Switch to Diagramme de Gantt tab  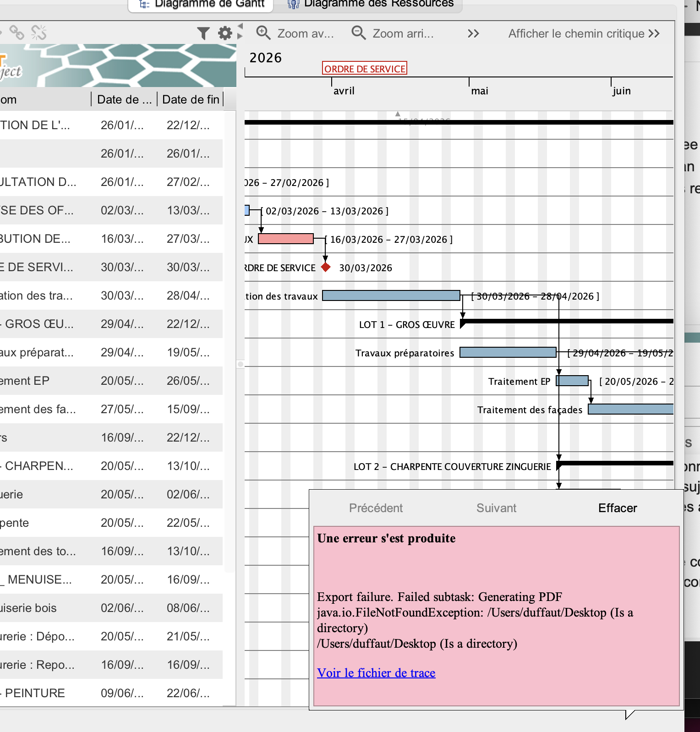[x=202, y=4]
